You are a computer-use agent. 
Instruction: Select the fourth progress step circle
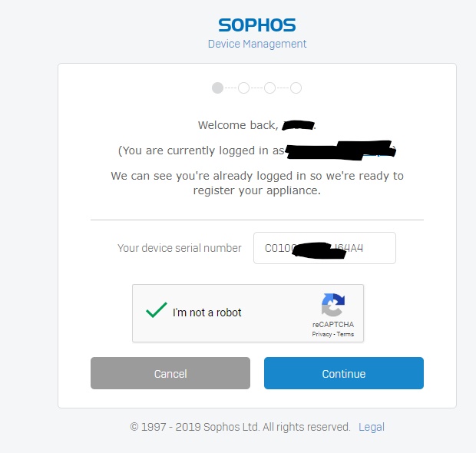pyautogui.click(x=296, y=88)
